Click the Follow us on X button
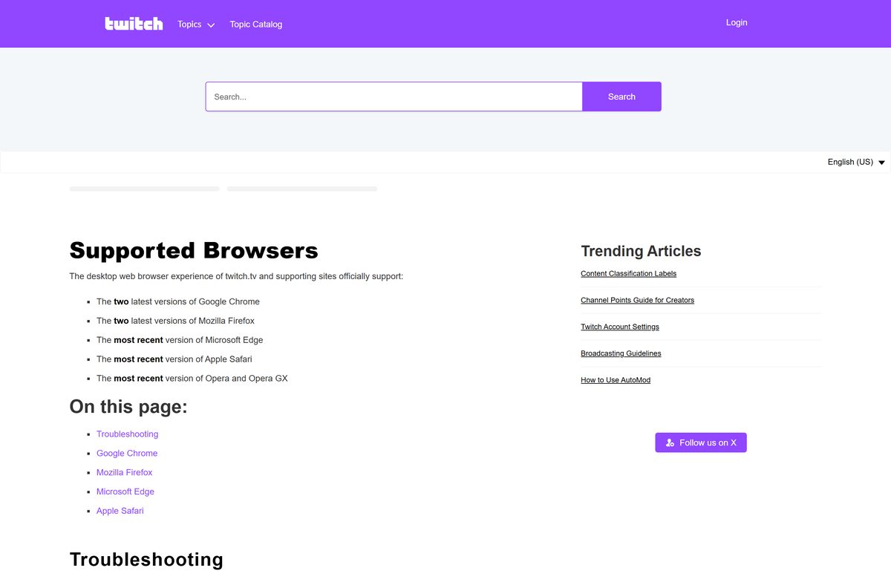Viewport: 891px width, 588px height. click(701, 442)
